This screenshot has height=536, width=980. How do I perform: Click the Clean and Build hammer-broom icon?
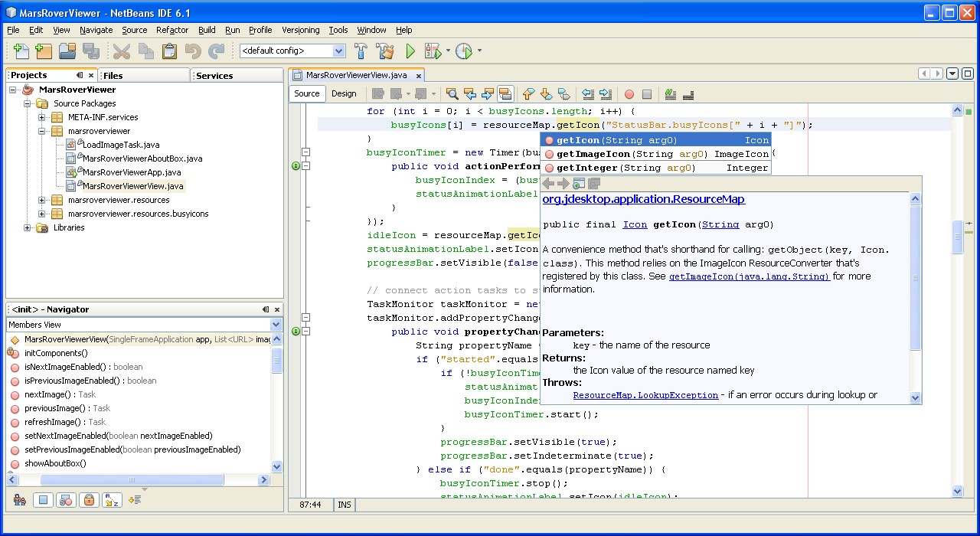pos(385,51)
